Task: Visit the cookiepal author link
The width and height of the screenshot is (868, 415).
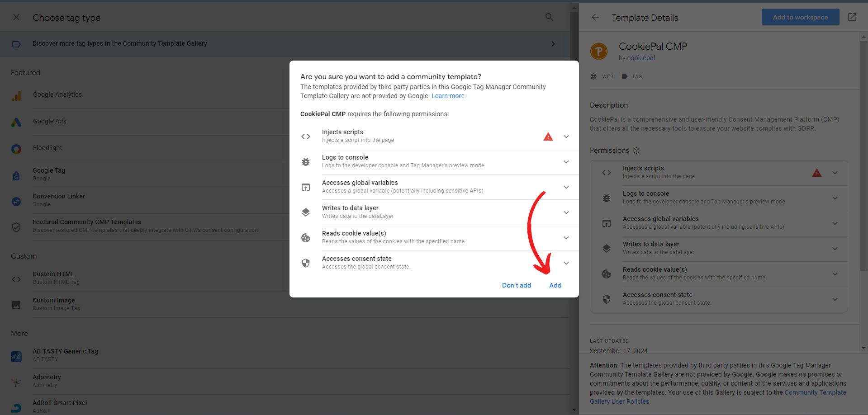Action: pyautogui.click(x=640, y=58)
